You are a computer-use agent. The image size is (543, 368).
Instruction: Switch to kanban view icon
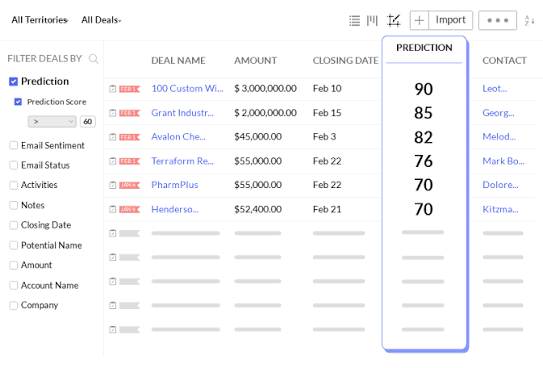point(372,21)
